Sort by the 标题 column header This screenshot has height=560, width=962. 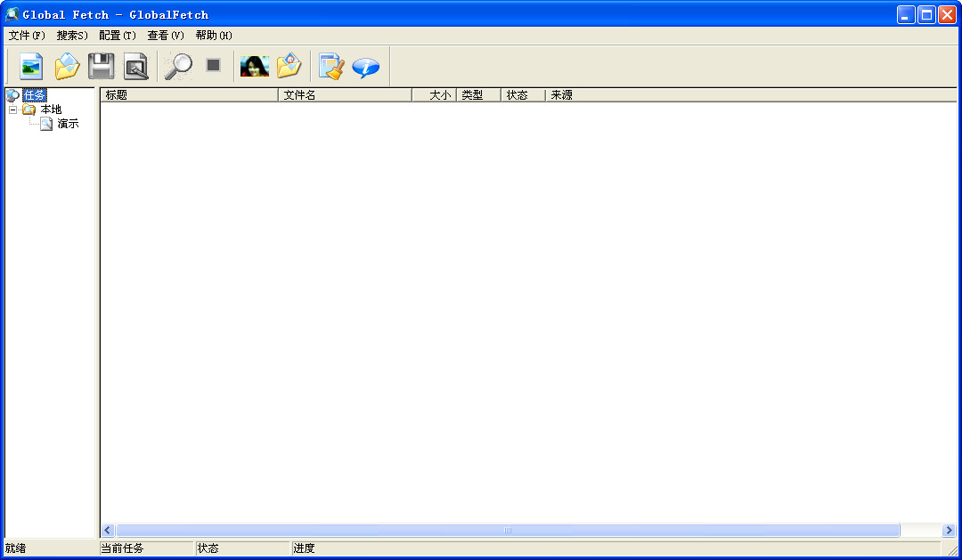click(190, 95)
